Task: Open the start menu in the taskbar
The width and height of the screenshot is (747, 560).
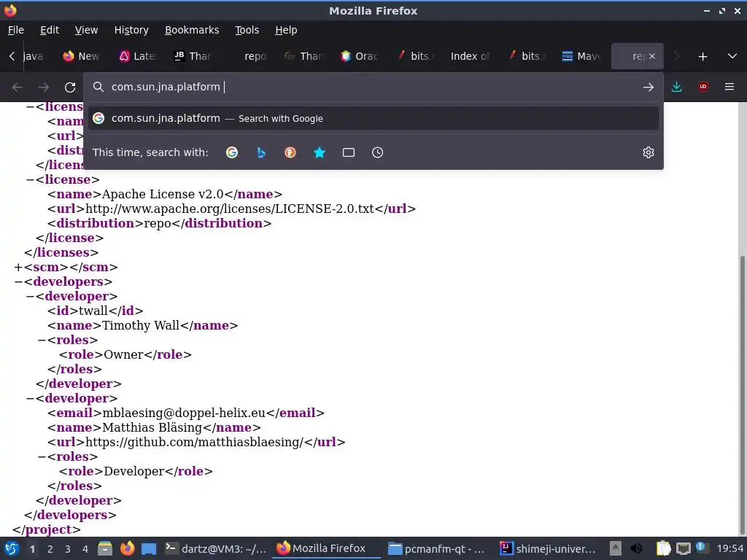Action: 12,548
